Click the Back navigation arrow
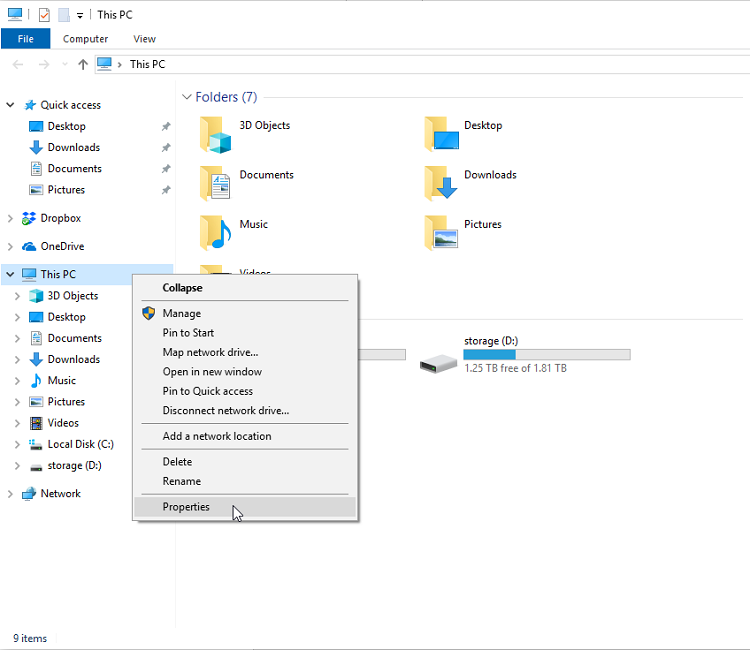The width and height of the screenshot is (750, 650). 18,64
